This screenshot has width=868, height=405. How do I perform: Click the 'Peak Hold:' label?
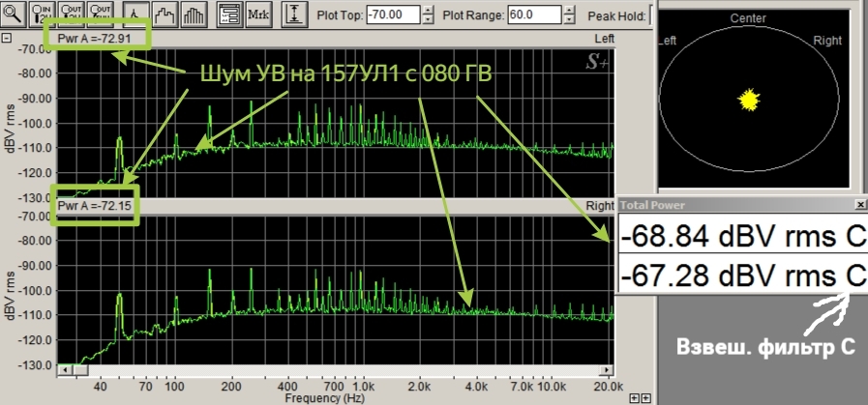point(616,16)
